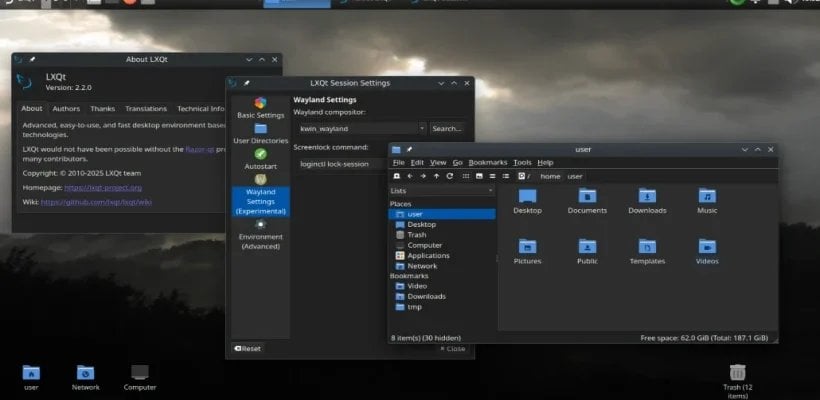Open the Downloads bookmark in side pane
This screenshot has height=400, width=820.
(x=442, y=296)
